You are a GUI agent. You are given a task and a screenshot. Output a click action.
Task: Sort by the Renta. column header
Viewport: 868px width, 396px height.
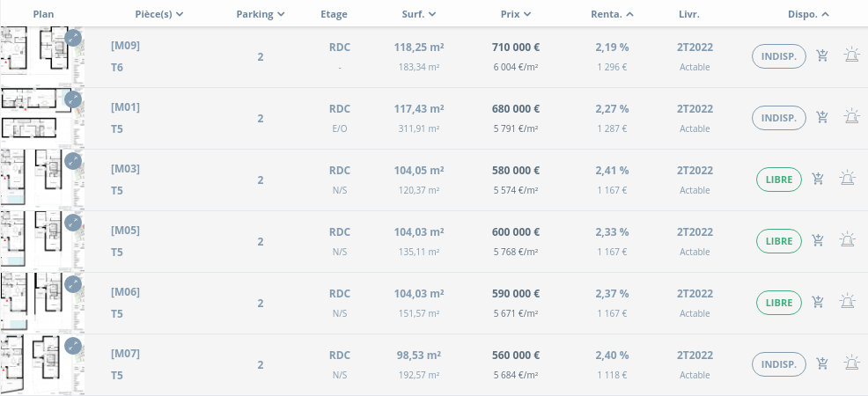tap(612, 14)
